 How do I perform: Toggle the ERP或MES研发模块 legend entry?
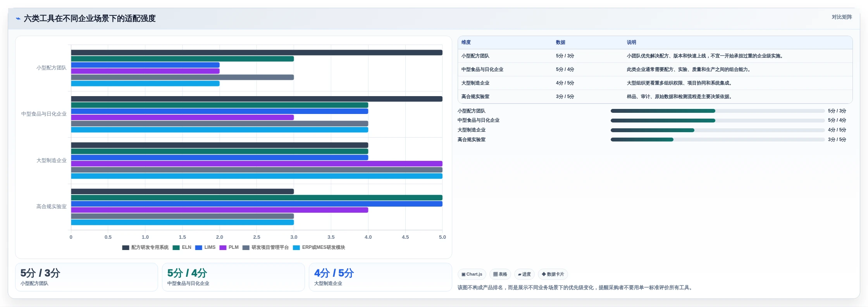(319, 248)
